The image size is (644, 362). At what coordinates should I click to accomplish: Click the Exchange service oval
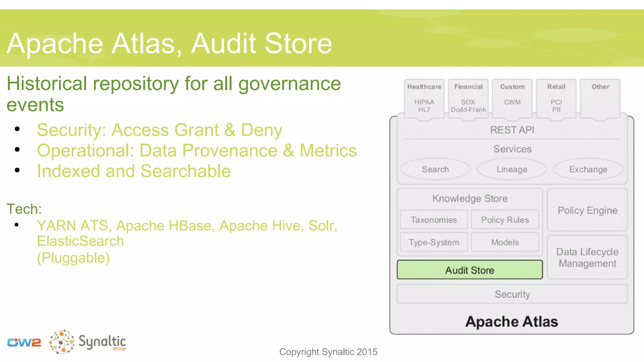(x=588, y=169)
